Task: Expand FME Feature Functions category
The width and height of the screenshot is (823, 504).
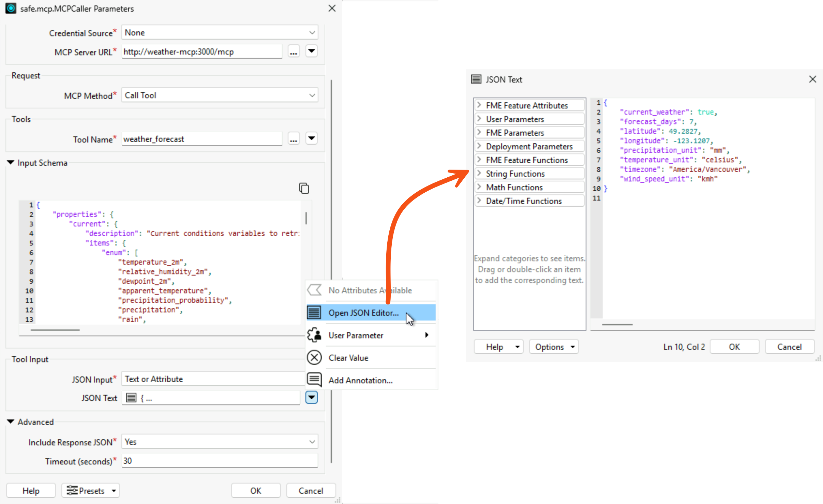Action: (x=479, y=160)
